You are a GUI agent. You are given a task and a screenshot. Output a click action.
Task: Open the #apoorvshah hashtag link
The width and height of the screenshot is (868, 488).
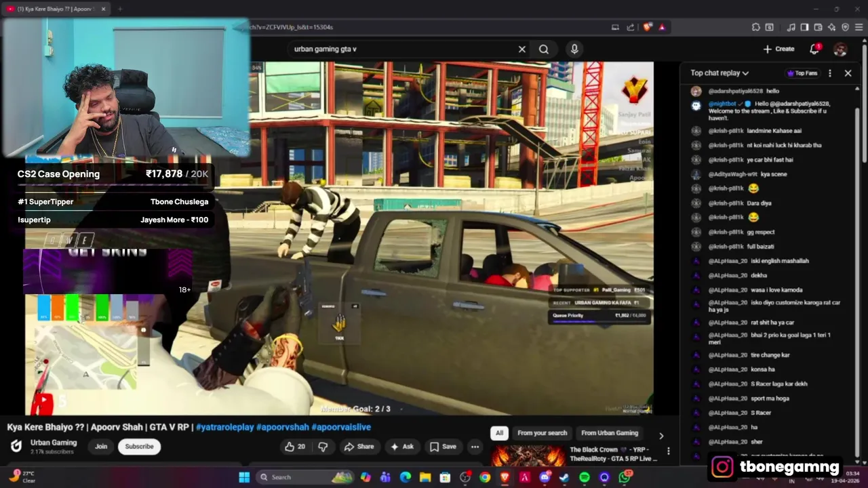pyautogui.click(x=282, y=427)
